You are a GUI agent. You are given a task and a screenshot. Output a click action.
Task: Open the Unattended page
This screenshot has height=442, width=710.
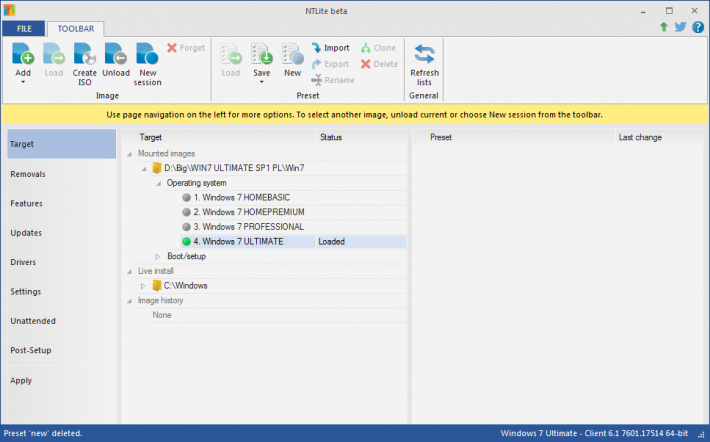point(62,321)
